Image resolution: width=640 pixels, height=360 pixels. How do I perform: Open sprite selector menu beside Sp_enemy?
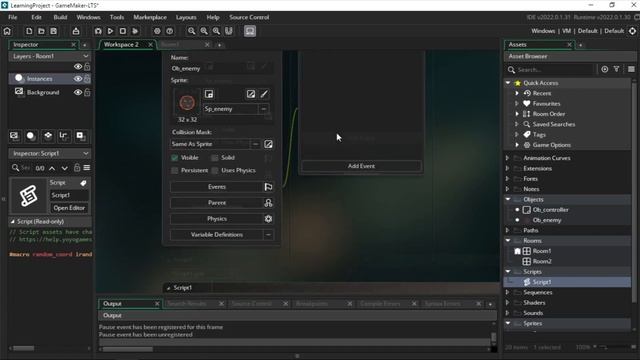(264, 109)
